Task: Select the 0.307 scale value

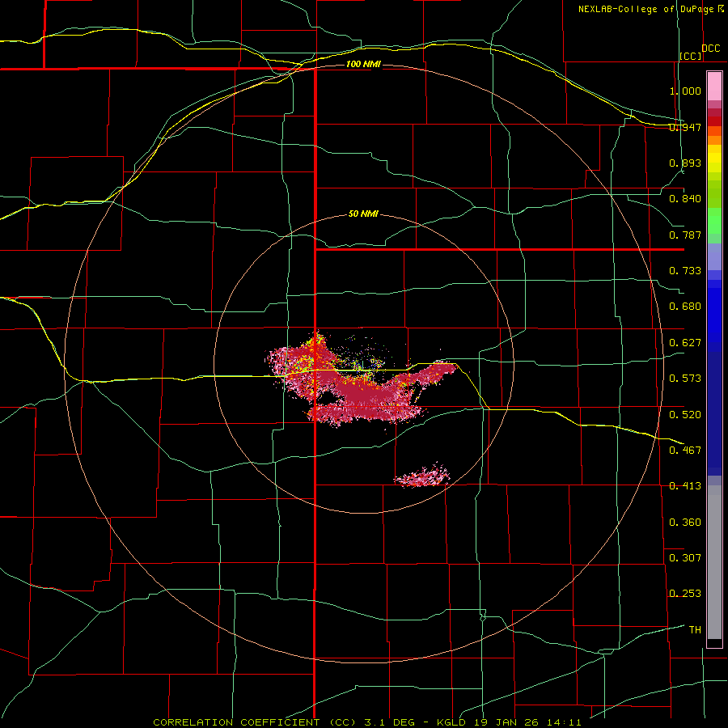Action: pos(685,557)
